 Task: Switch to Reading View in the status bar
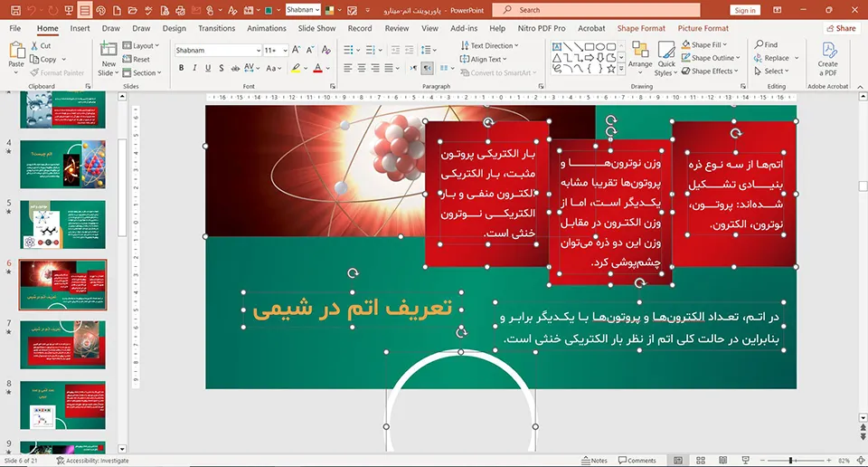click(x=723, y=461)
